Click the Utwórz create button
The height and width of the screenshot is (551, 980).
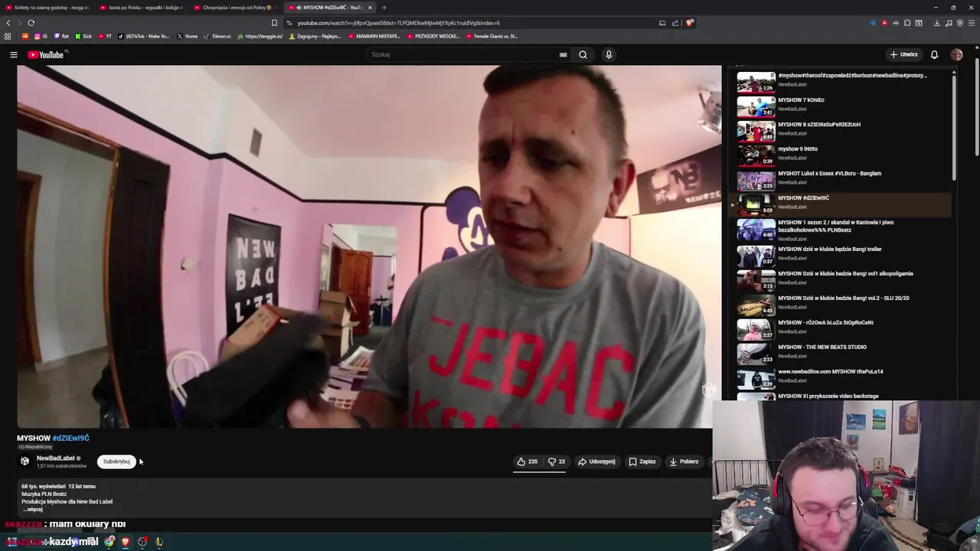pyautogui.click(x=904, y=54)
